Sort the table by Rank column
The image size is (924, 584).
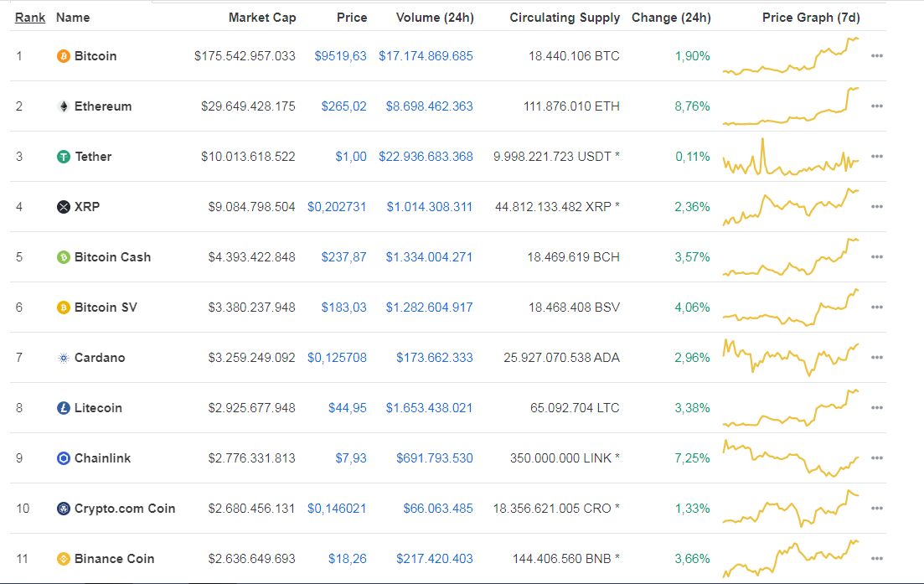point(30,18)
